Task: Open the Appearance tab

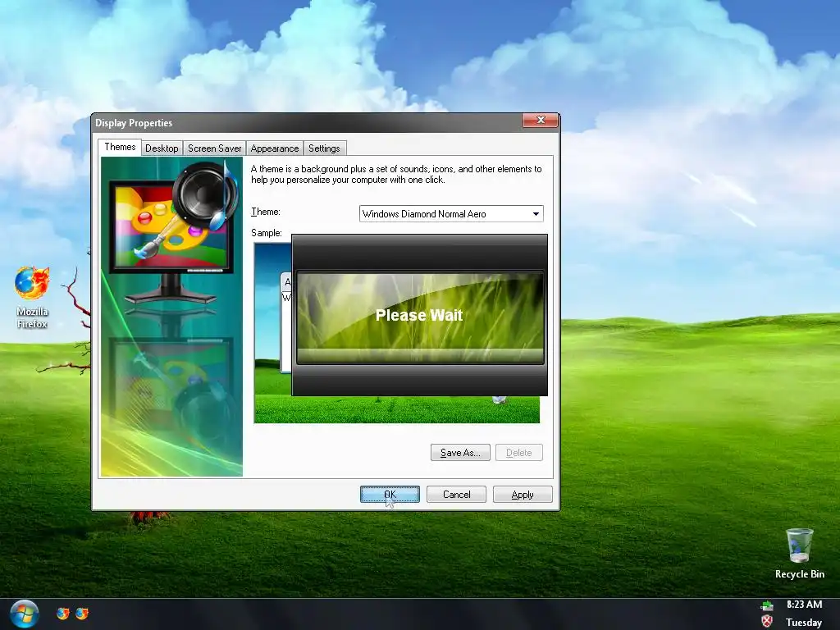Action: pyautogui.click(x=275, y=148)
